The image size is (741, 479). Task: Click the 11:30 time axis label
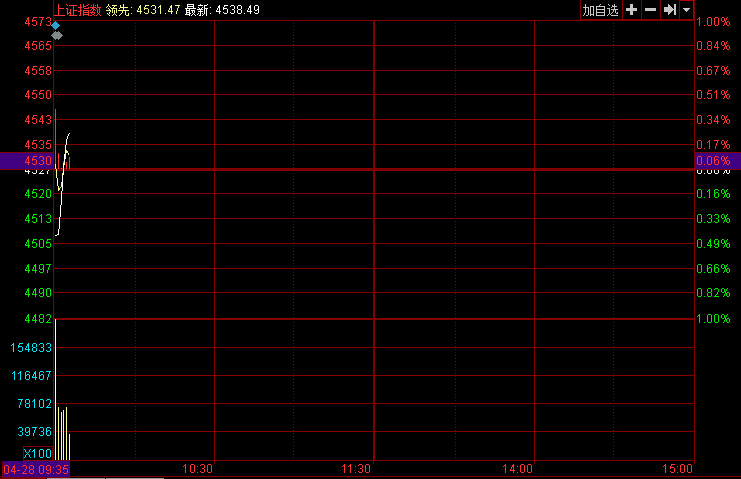pos(356,469)
